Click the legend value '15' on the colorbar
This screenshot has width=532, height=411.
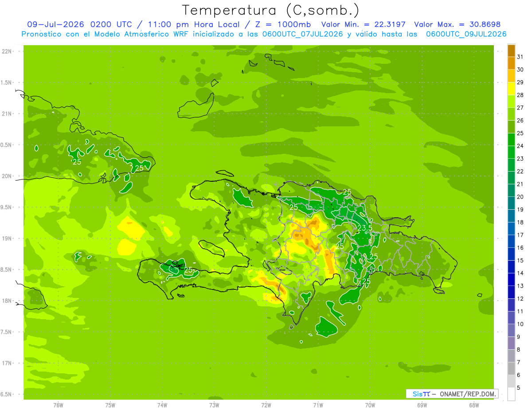pyautogui.click(x=520, y=261)
